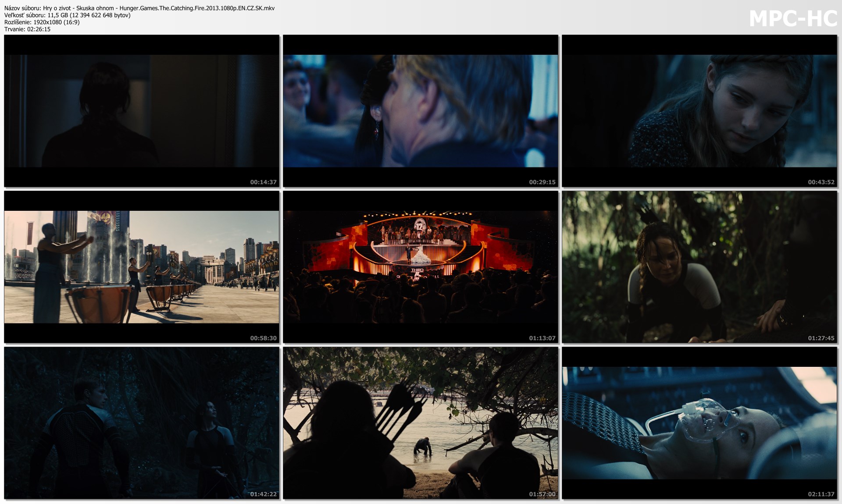Click the timestamp label 01:57:00
842x504 pixels.
click(x=542, y=494)
